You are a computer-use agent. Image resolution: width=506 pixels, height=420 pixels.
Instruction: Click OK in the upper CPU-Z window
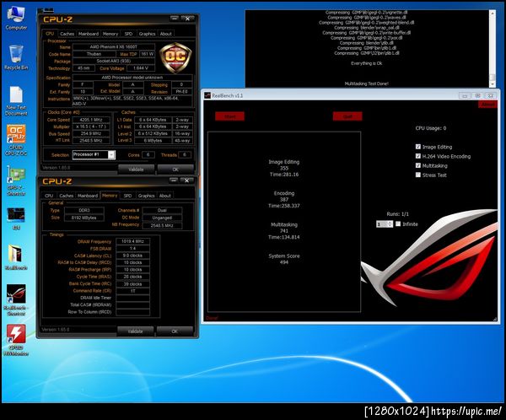(175, 169)
